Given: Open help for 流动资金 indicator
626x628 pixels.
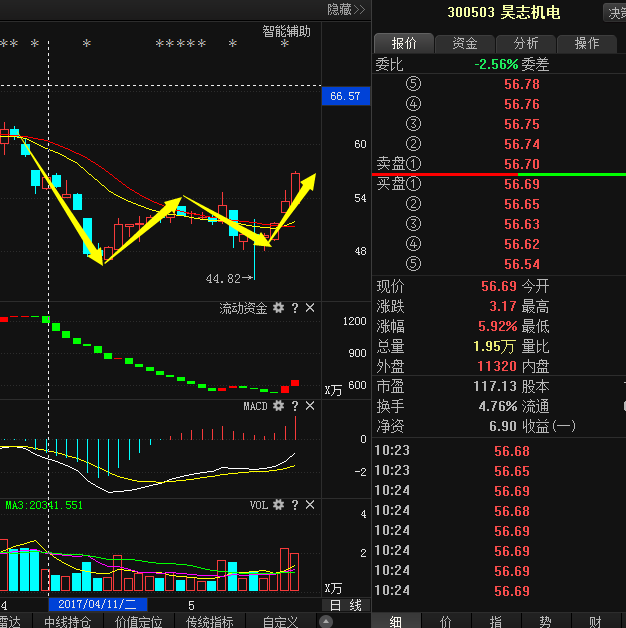Looking at the screenshot, I should [x=295, y=308].
